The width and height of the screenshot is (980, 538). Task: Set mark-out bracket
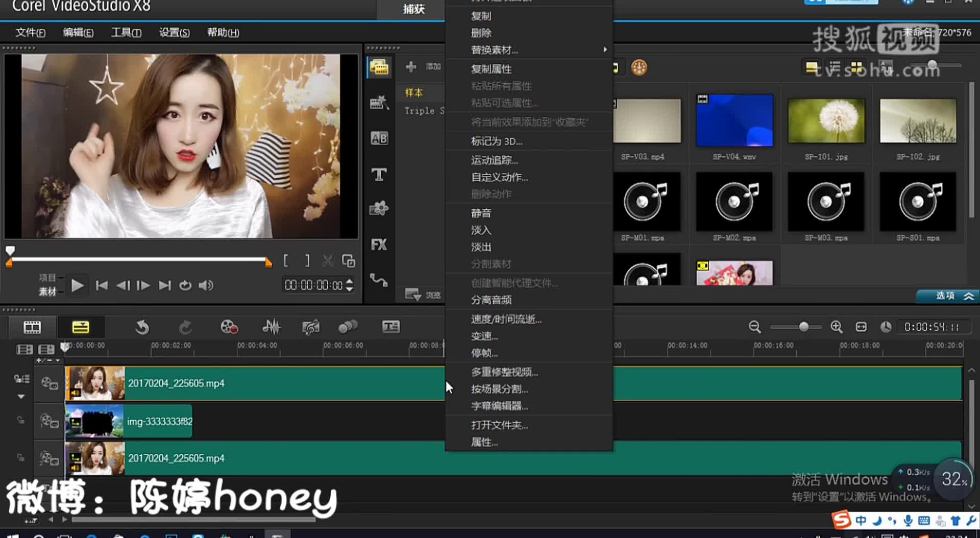click(307, 261)
